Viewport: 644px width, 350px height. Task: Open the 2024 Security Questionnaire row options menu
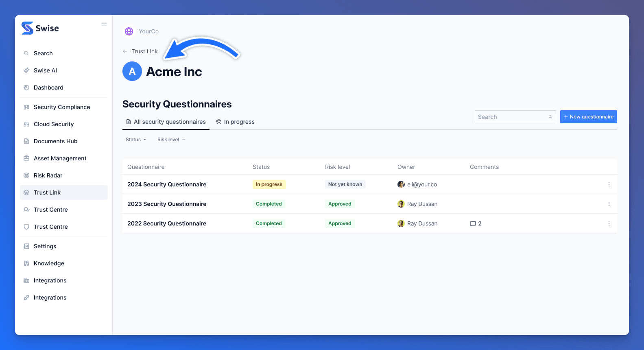[609, 184]
